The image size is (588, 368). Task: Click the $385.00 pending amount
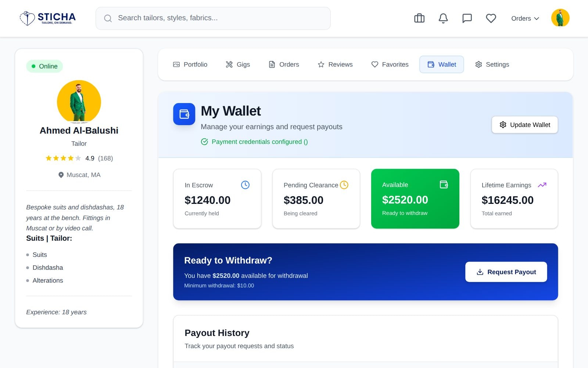[304, 200]
